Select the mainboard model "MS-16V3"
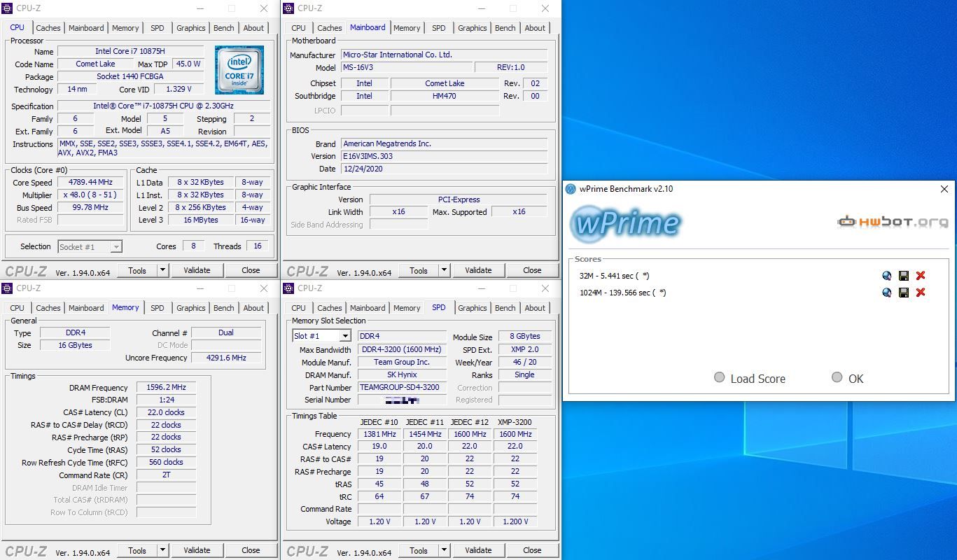Screen dimensions: 957x560 click(x=406, y=67)
